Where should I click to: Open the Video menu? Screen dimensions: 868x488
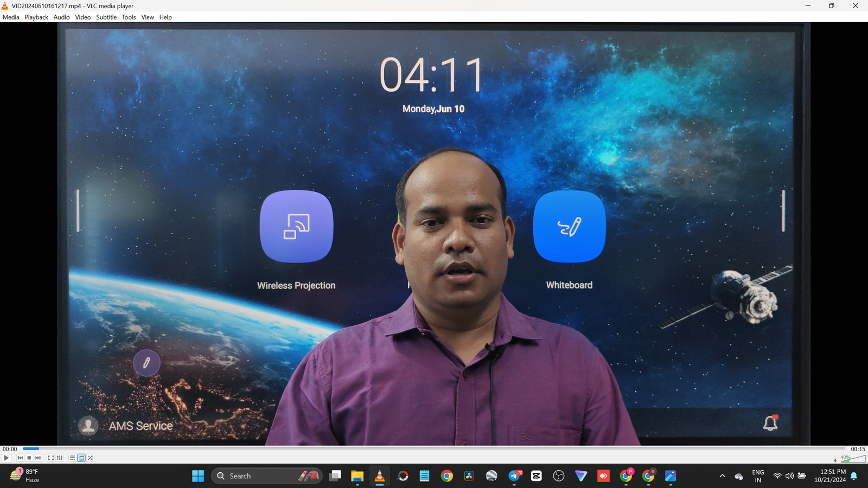[83, 17]
